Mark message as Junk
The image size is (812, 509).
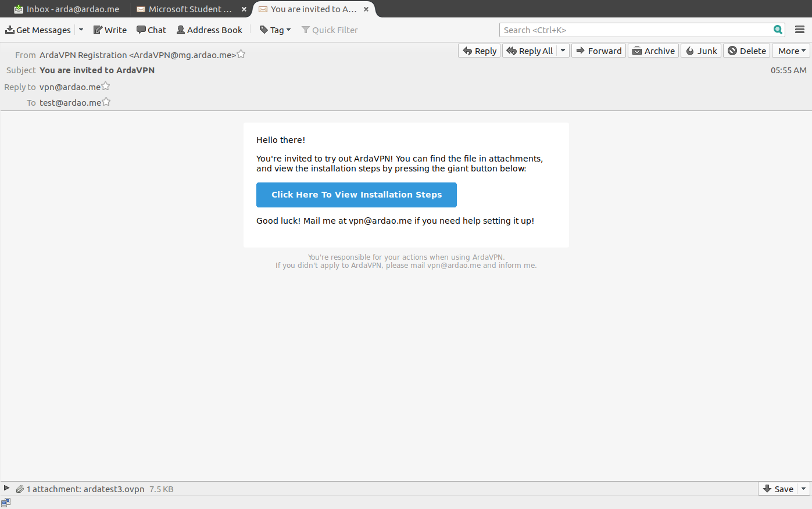701,51
